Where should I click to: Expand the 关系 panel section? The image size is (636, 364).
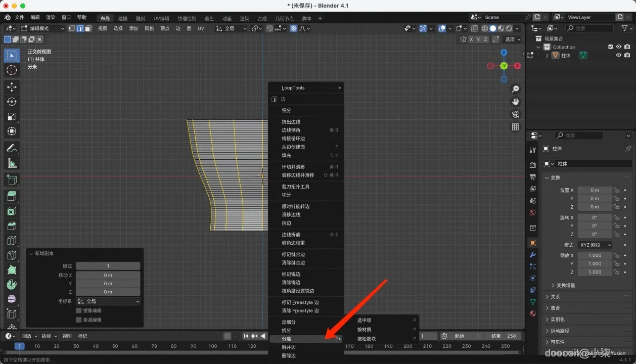click(555, 297)
